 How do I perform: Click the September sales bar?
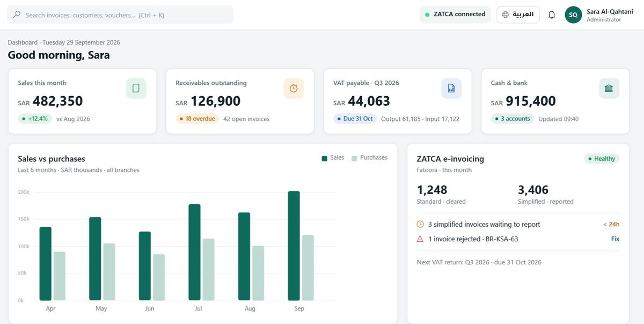coord(294,246)
